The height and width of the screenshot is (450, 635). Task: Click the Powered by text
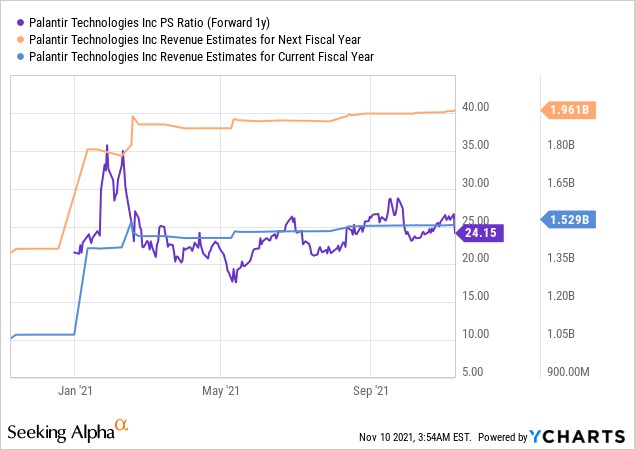503,437
